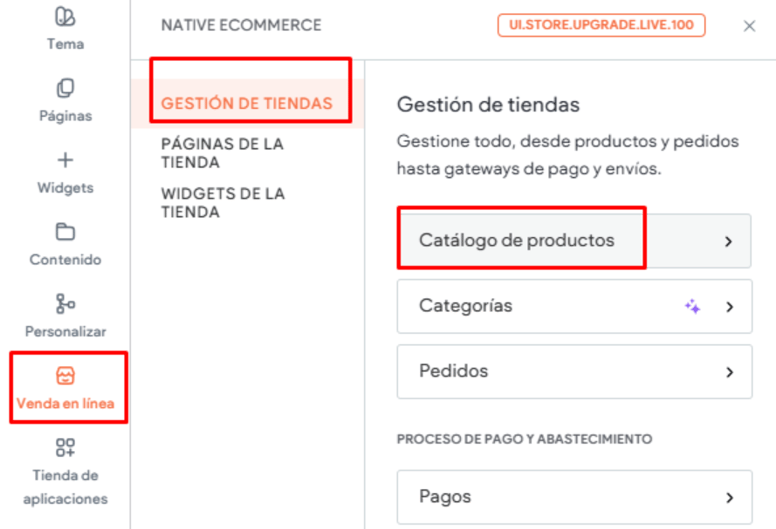Click the Widgets plus icon

[65, 160]
